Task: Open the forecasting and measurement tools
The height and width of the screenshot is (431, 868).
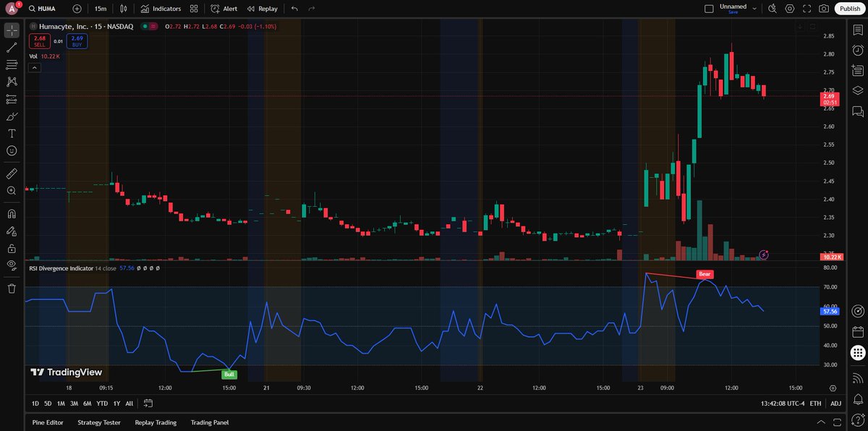Action: 12,99
